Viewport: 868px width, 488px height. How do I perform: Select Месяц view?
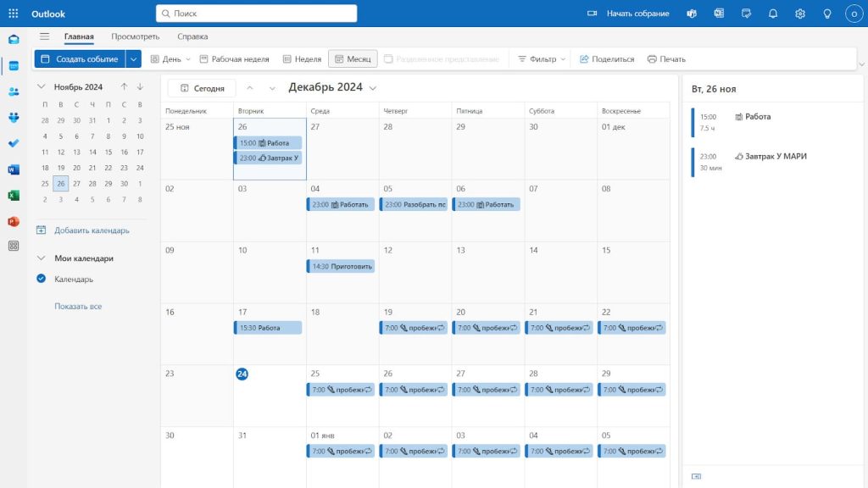point(353,59)
